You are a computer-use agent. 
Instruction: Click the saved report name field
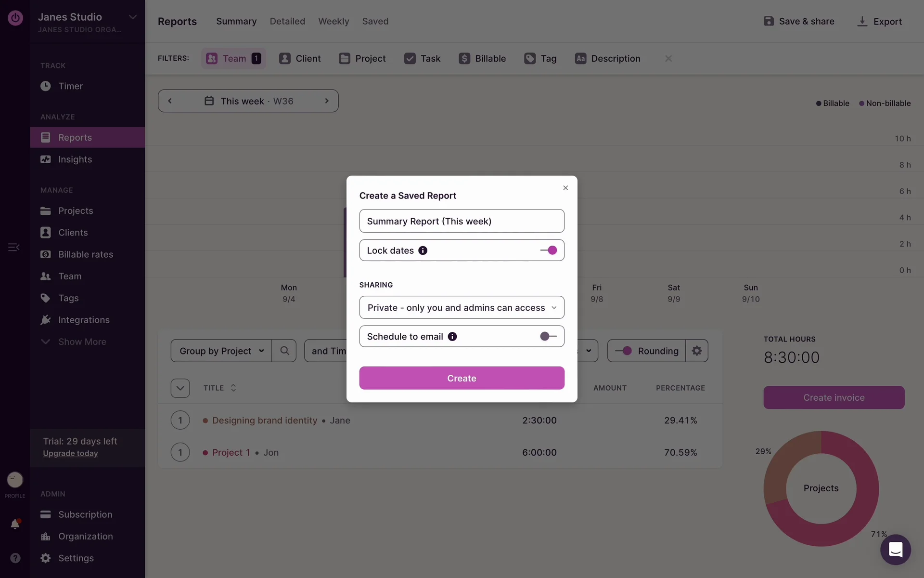coord(462,221)
